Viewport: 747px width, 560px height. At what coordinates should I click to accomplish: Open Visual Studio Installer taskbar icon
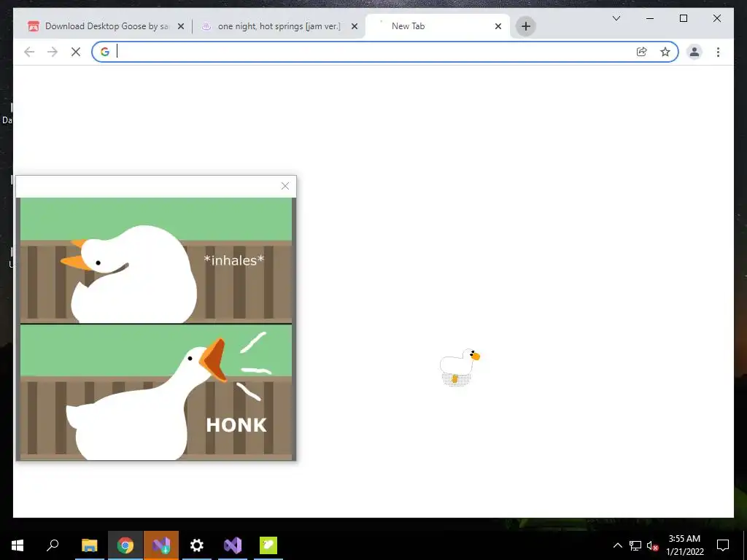161,545
